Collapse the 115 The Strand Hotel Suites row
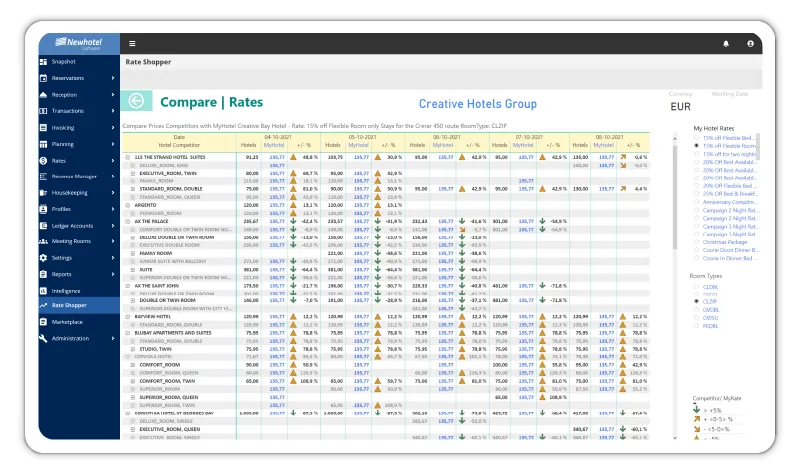This screenshot has height=471, width=800. click(129, 157)
